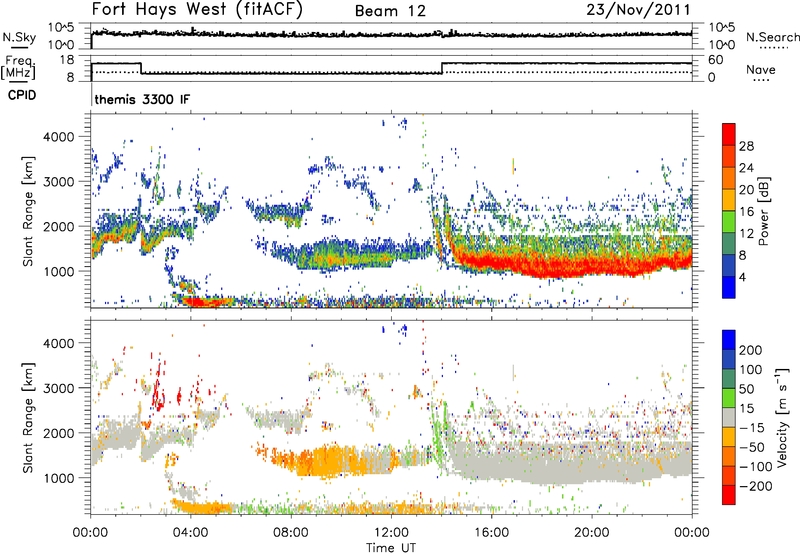Viewport: 800px width, 554px height.
Task: Click the '28' tick on the power colorbar
Action: pos(746,146)
